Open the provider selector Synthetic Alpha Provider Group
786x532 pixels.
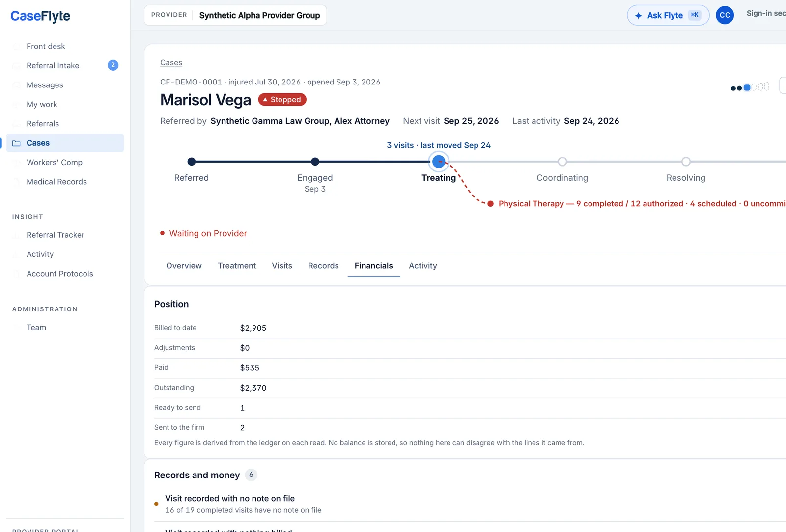[x=235, y=15]
